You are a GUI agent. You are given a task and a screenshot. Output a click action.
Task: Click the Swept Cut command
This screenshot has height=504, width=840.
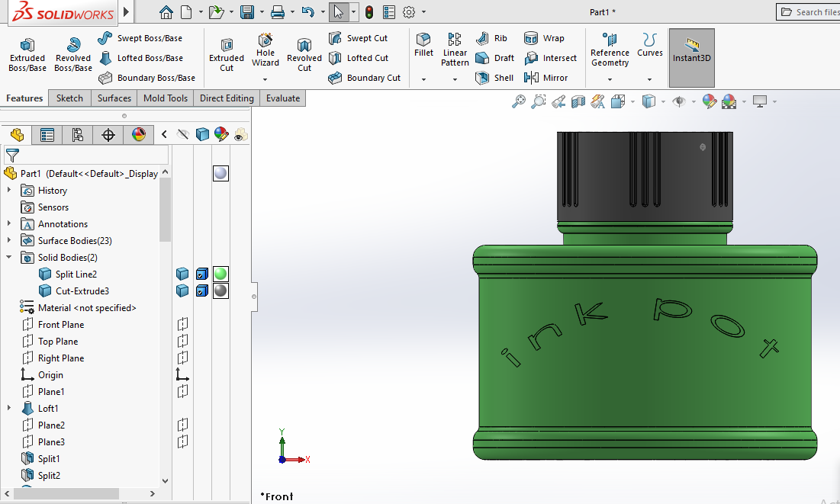358,38
